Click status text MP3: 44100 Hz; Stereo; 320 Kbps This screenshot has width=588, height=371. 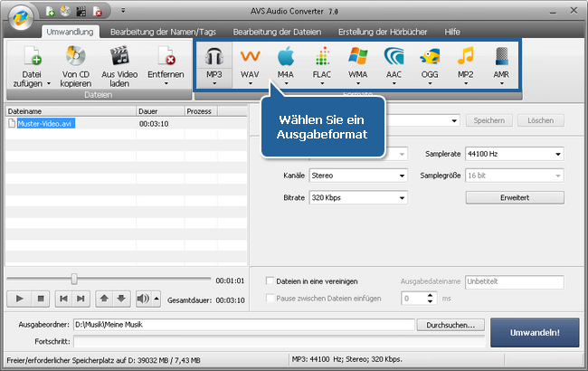coord(346,359)
